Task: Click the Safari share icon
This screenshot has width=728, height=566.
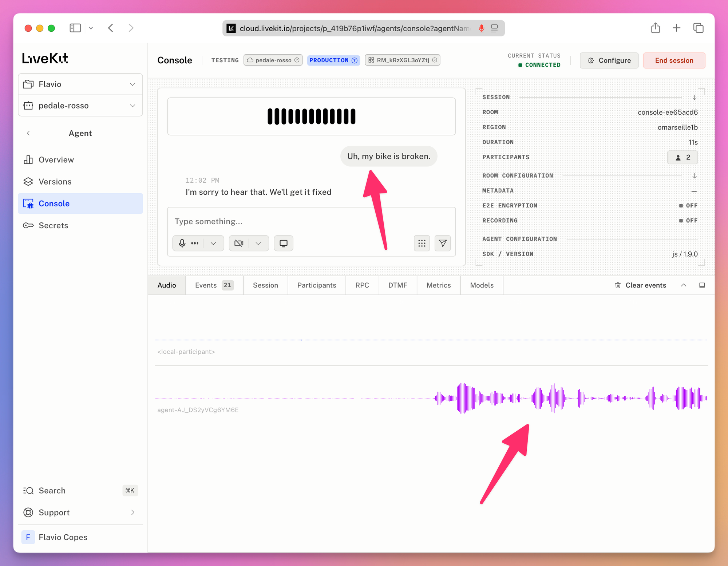Action: pyautogui.click(x=656, y=28)
